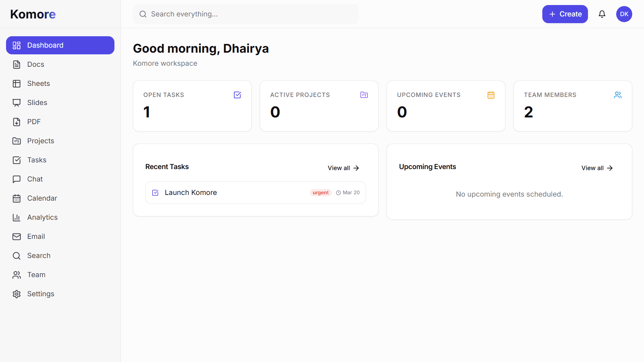The width and height of the screenshot is (644, 362).
Task: Click the notification bell icon
Action: pyautogui.click(x=602, y=14)
